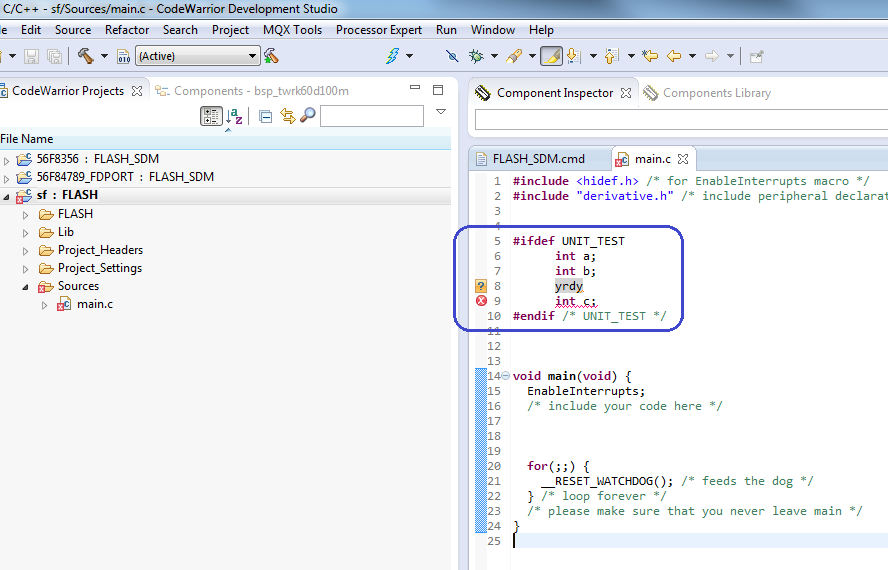Click the question-mark warning marker on line 8

coord(481,286)
